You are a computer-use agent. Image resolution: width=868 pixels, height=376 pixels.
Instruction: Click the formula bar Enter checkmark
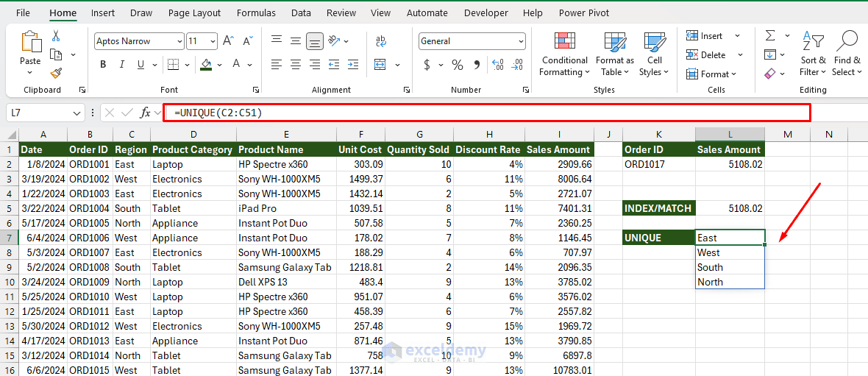(127, 113)
